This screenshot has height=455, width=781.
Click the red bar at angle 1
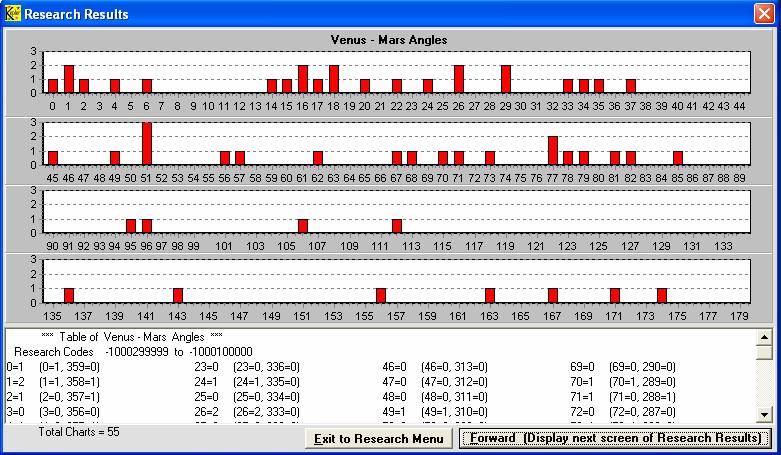pyautogui.click(x=69, y=79)
